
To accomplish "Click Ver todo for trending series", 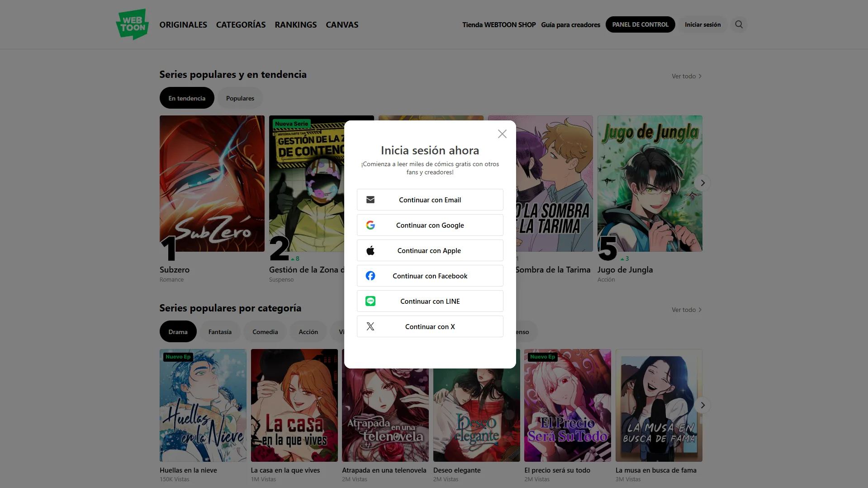I will click(x=687, y=76).
